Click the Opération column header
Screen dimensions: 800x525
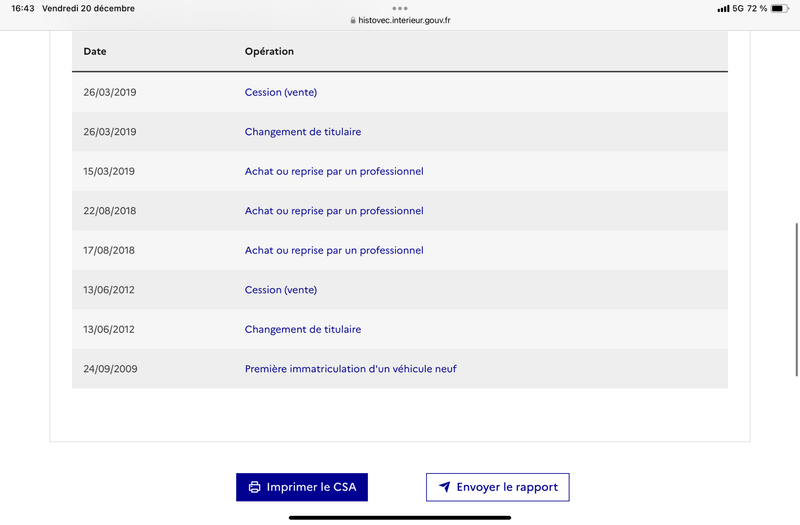tap(269, 52)
